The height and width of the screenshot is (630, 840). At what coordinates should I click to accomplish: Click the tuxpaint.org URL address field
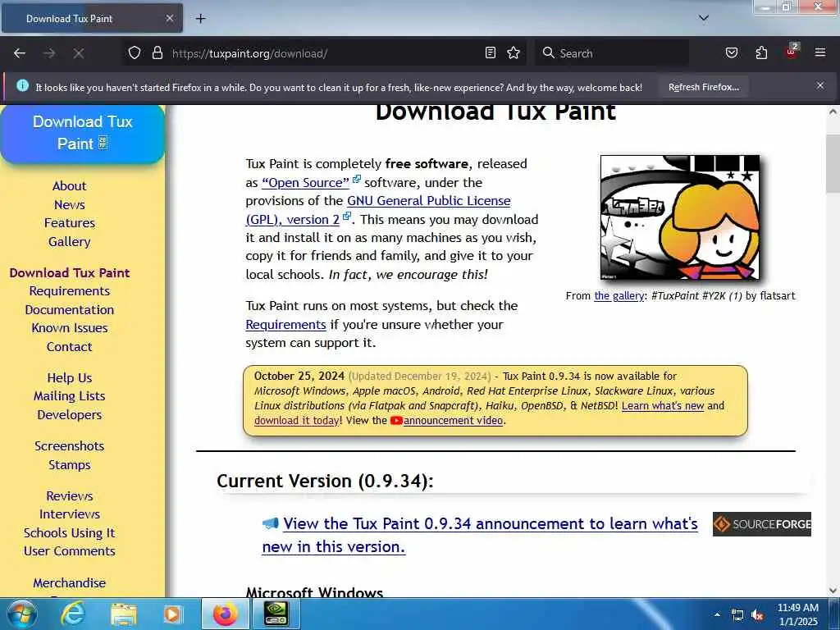326,53
